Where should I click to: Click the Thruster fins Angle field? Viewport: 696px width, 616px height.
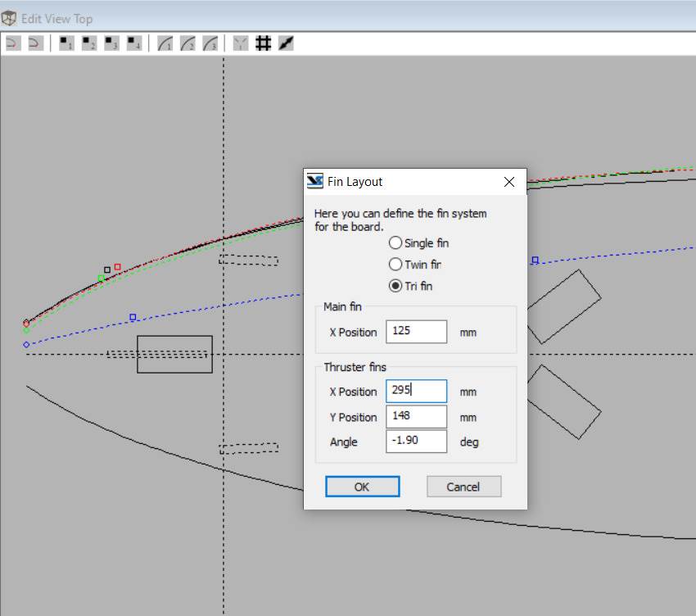click(416, 442)
